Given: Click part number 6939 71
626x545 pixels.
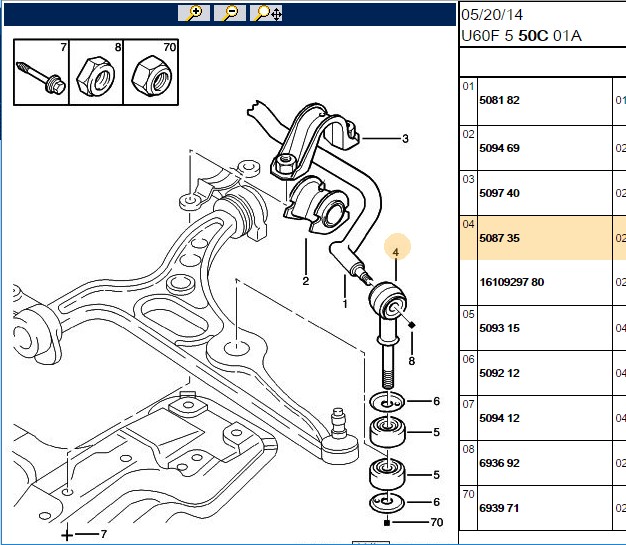Looking at the screenshot, I should (499, 508).
